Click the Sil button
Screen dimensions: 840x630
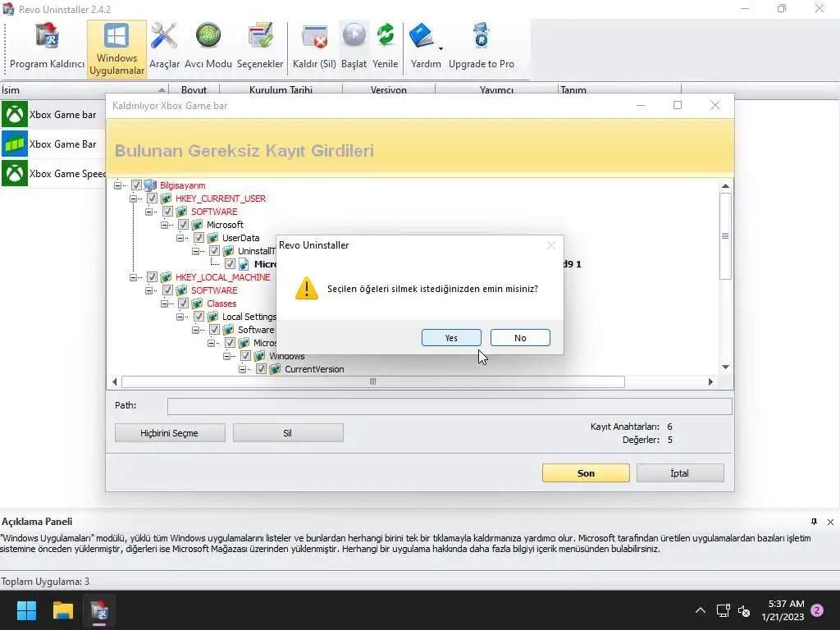(x=288, y=433)
